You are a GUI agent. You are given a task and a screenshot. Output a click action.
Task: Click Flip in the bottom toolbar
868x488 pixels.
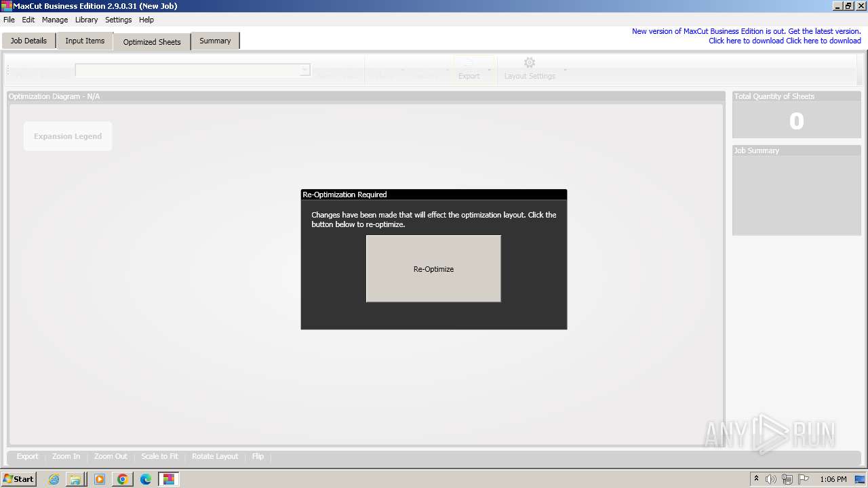[x=258, y=456]
